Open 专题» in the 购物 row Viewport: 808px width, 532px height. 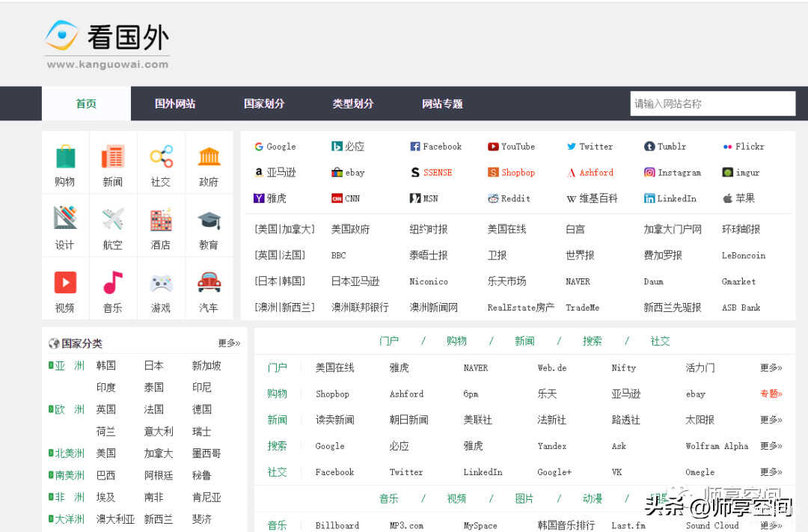tap(771, 394)
